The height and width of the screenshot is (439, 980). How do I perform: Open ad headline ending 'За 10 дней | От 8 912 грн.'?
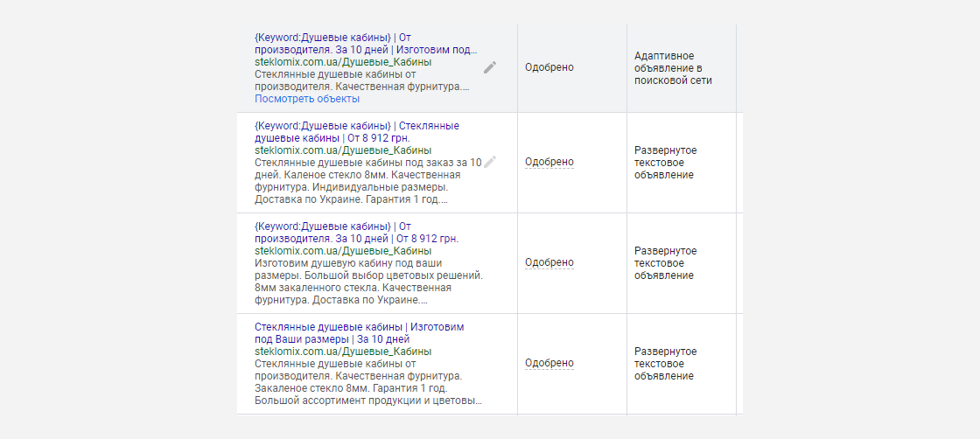[x=357, y=233]
